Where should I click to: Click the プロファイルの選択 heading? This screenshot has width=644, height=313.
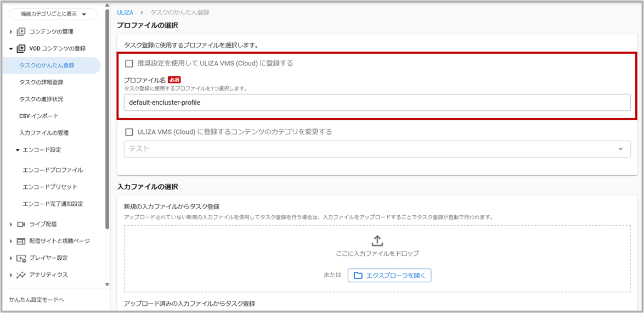tap(148, 25)
